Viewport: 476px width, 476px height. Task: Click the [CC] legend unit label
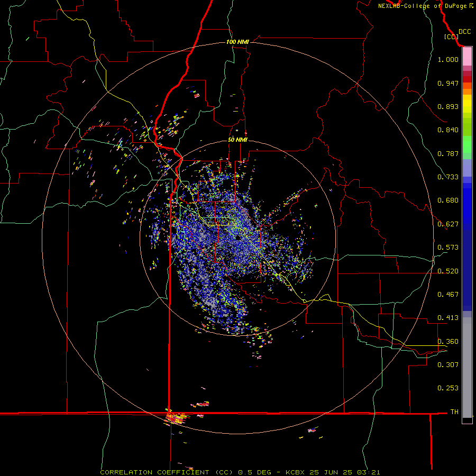pyautogui.click(x=451, y=36)
